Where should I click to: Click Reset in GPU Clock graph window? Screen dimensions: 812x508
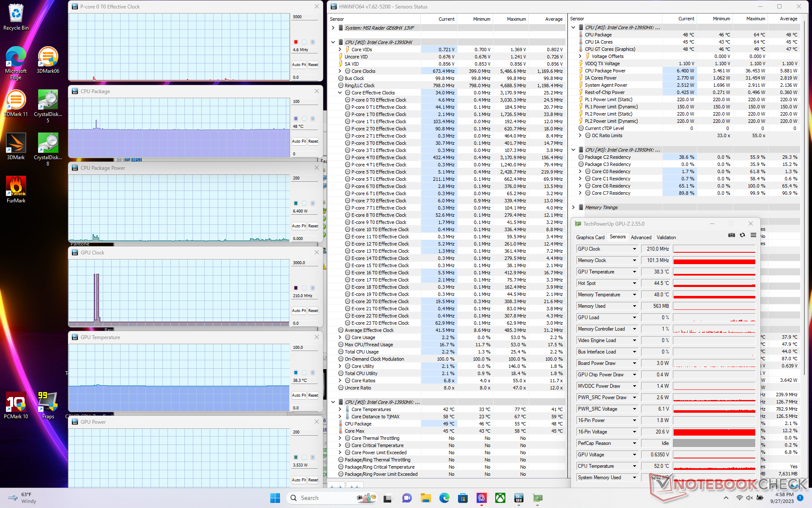click(313, 311)
